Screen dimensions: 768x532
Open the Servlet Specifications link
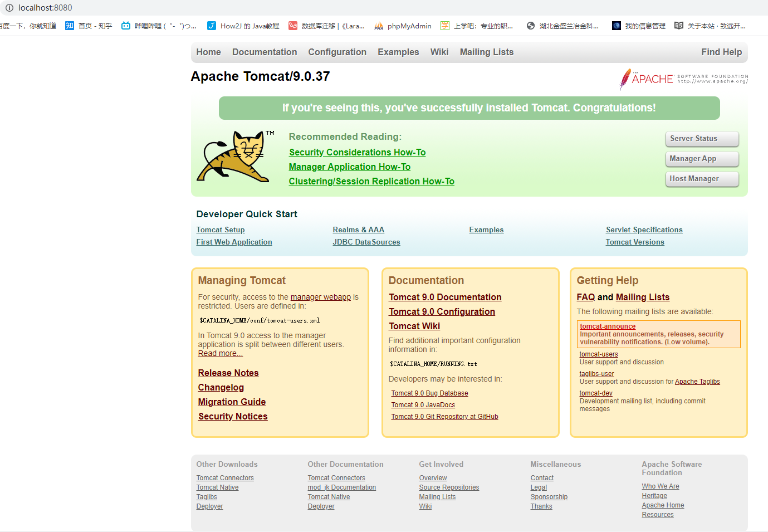pos(644,230)
